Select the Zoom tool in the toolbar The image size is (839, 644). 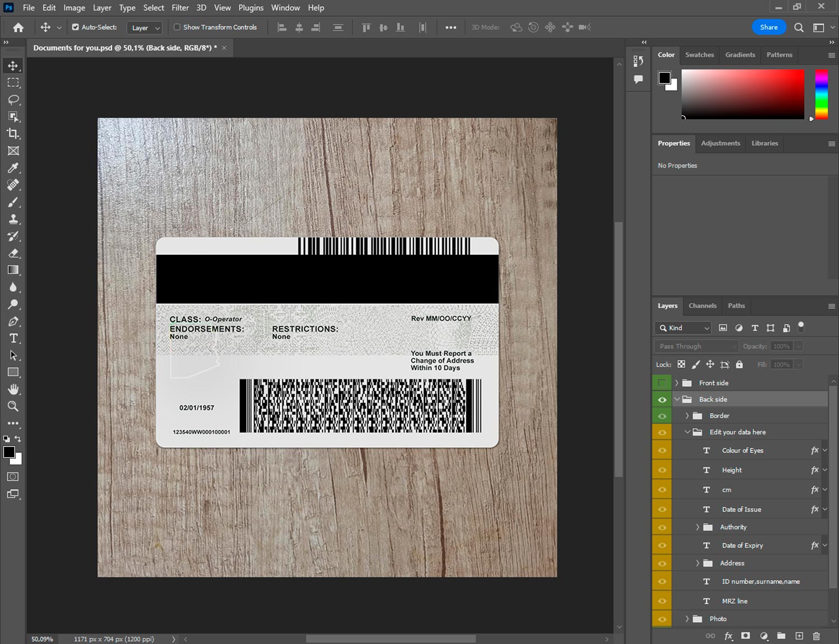(13, 406)
